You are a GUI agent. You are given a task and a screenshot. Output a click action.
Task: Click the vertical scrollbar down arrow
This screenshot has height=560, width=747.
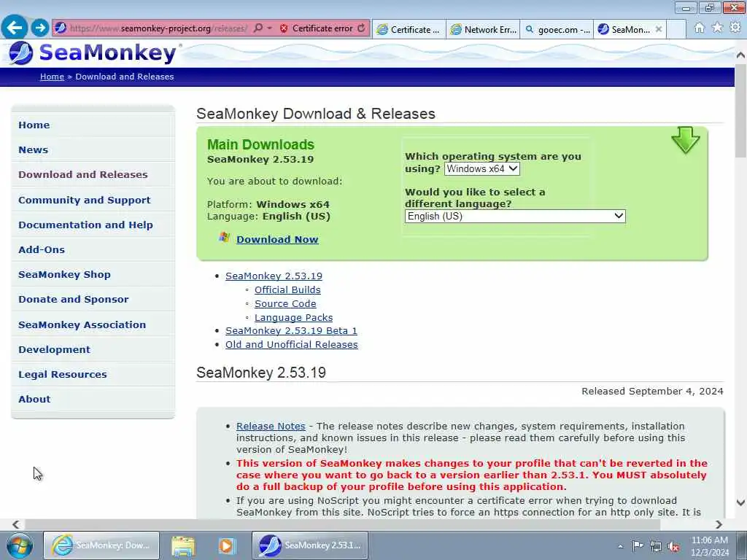tap(740, 503)
